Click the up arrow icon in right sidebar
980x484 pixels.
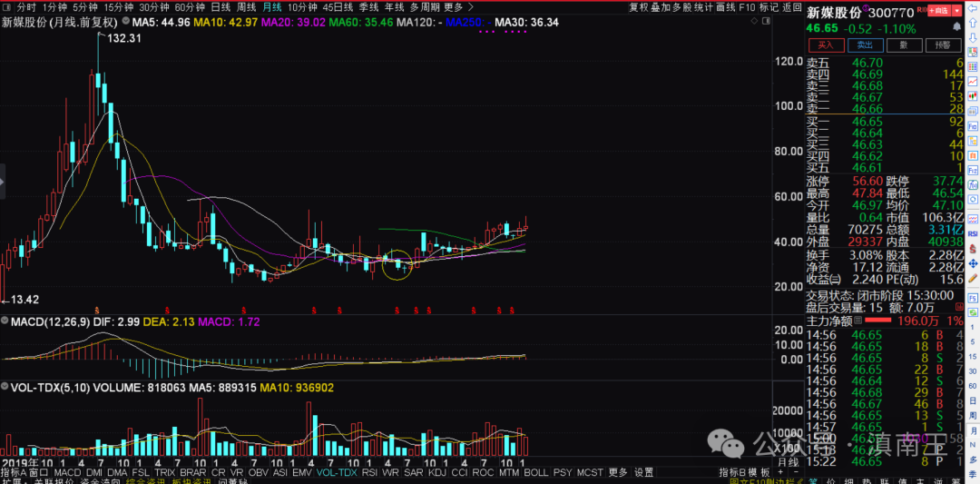coord(971,22)
